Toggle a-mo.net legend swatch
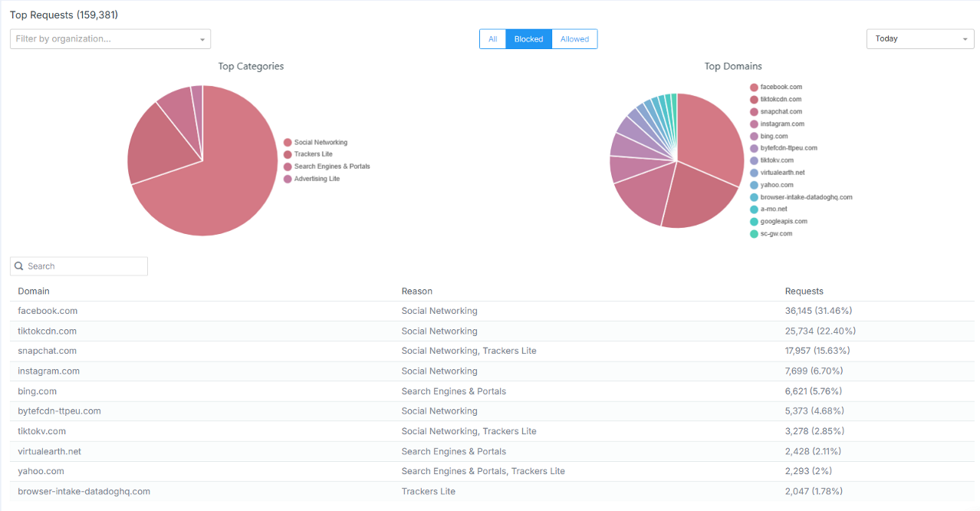 point(754,209)
